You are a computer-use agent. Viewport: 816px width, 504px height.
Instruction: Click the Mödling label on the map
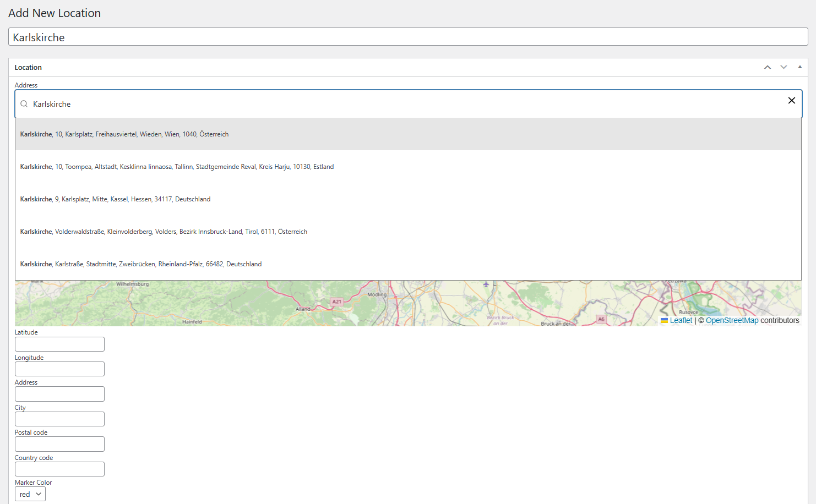(x=377, y=294)
